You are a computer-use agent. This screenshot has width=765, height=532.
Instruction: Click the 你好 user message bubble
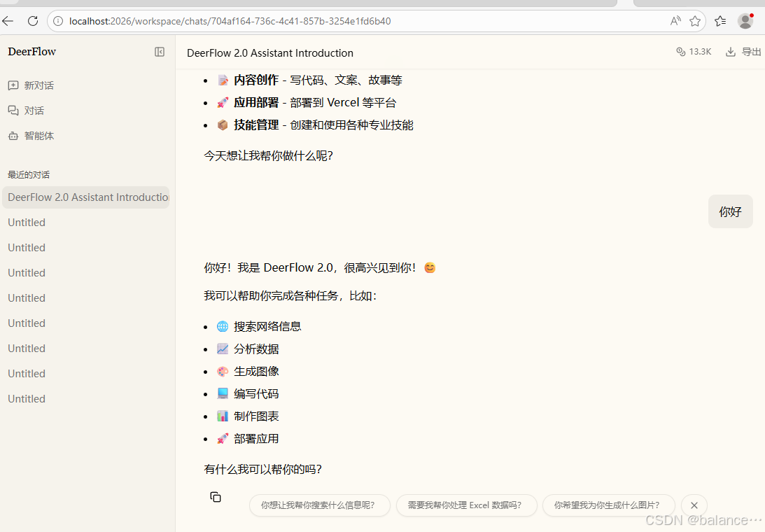731,211
